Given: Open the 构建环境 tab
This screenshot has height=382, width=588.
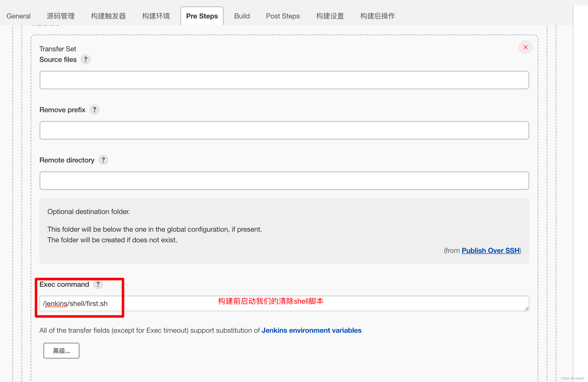Looking at the screenshot, I should (156, 16).
